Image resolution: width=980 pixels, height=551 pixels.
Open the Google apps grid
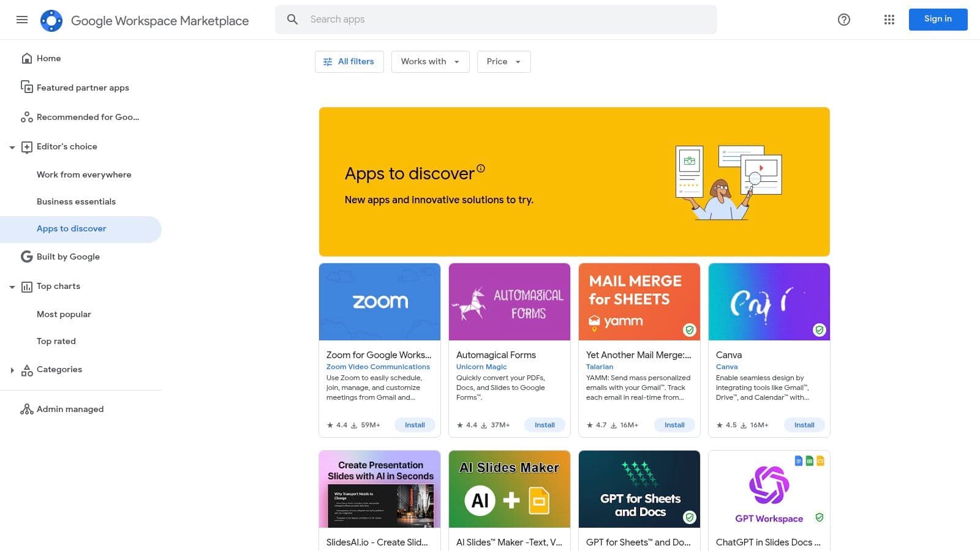(x=889, y=20)
